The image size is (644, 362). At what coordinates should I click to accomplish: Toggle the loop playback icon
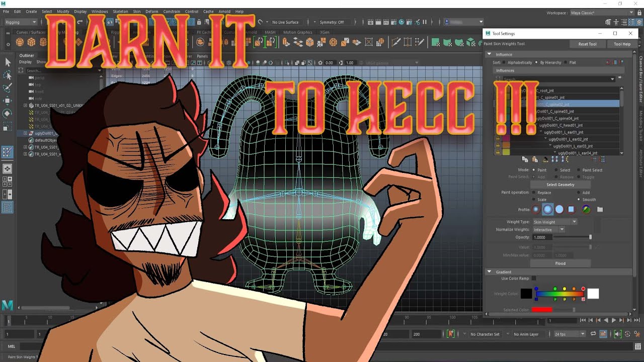point(593,334)
